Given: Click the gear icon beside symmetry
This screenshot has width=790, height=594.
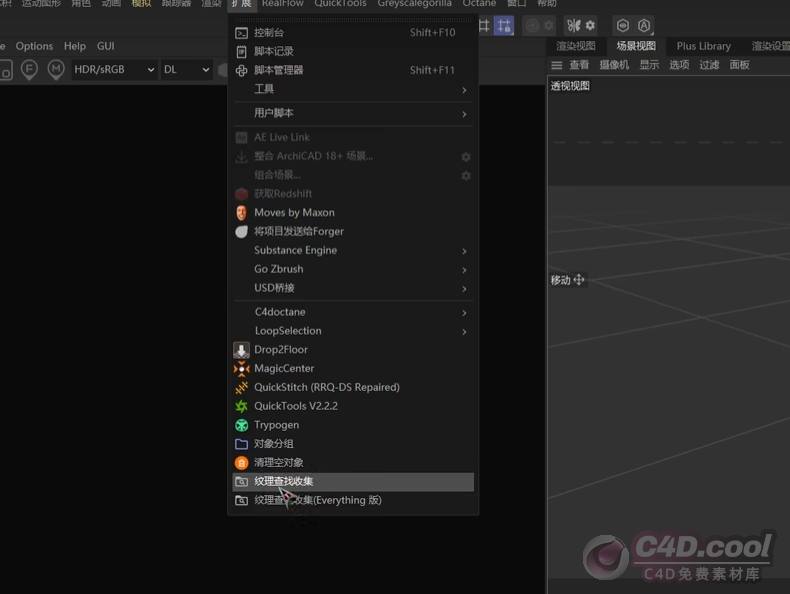Looking at the screenshot, I should pos(590,25).
